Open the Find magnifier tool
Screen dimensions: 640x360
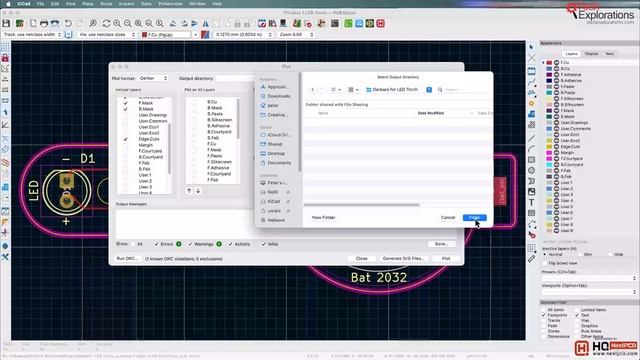pos(93,24)
